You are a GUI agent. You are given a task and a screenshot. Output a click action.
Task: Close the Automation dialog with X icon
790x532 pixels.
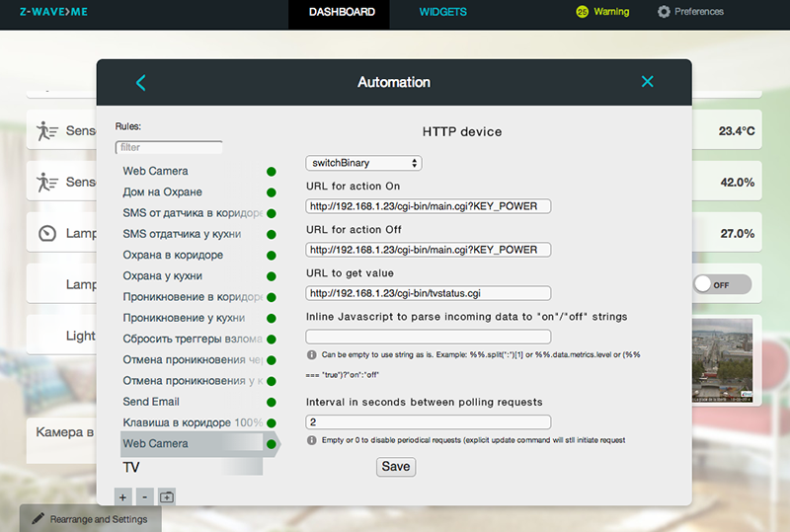tap(648, 82)
